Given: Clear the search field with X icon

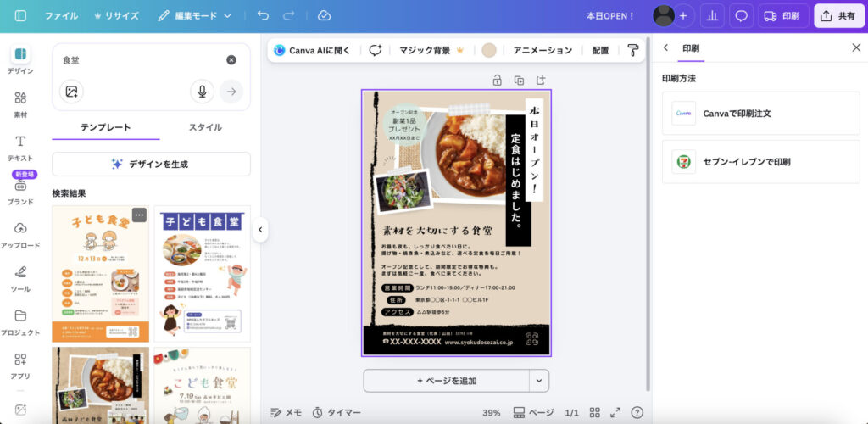Looking at the screenshot, I should coord(231,60).
